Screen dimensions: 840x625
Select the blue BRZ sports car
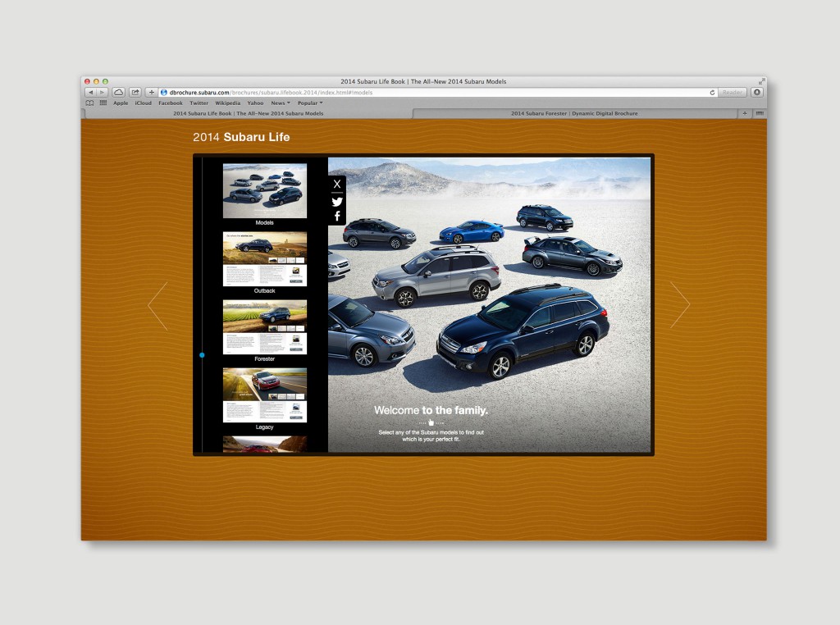click(472, 231)
